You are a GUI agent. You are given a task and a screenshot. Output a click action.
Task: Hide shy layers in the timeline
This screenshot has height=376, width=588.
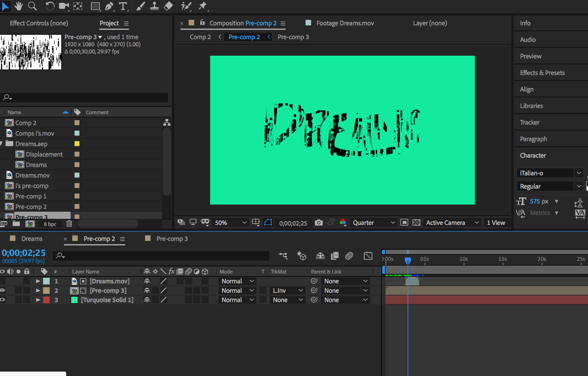[320, 256]
